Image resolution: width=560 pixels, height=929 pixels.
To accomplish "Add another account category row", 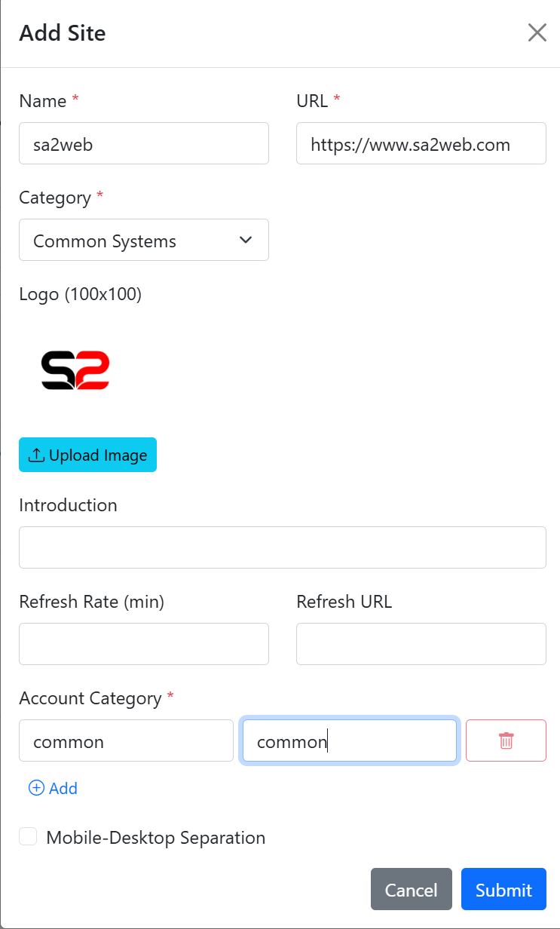I will click(53, 788).
